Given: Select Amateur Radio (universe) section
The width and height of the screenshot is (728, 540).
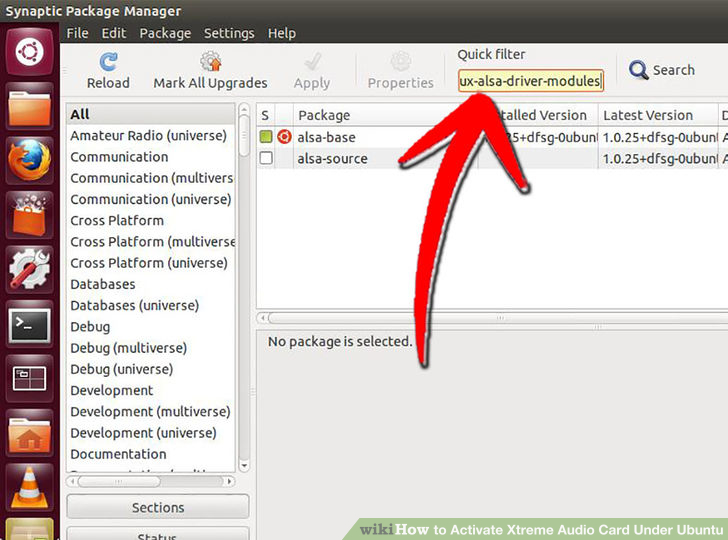Looking at the screenshot, I should (151, 136).
